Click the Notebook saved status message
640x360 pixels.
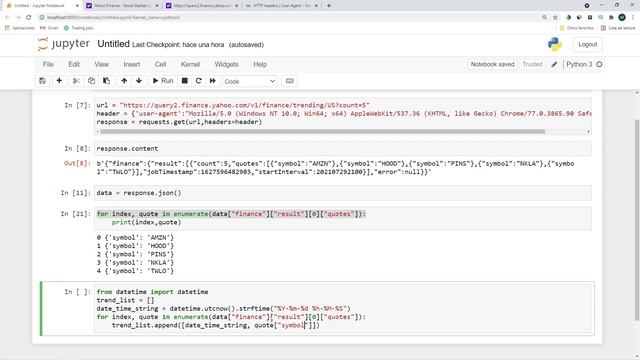pyautogui.click(x=492, y=64)
